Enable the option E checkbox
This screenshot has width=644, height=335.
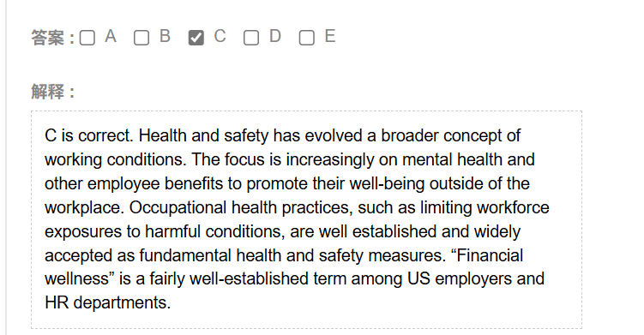click(x=306, y=38)
